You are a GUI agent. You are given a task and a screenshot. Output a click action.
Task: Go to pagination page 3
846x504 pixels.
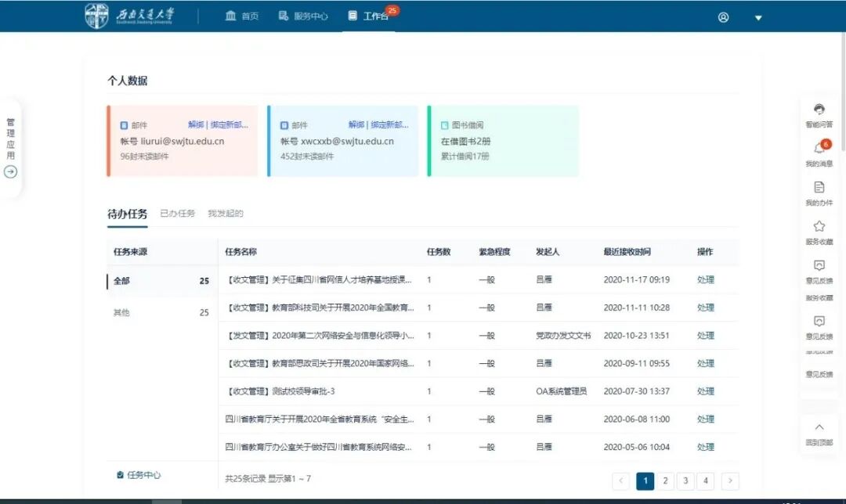click(685, 481)
